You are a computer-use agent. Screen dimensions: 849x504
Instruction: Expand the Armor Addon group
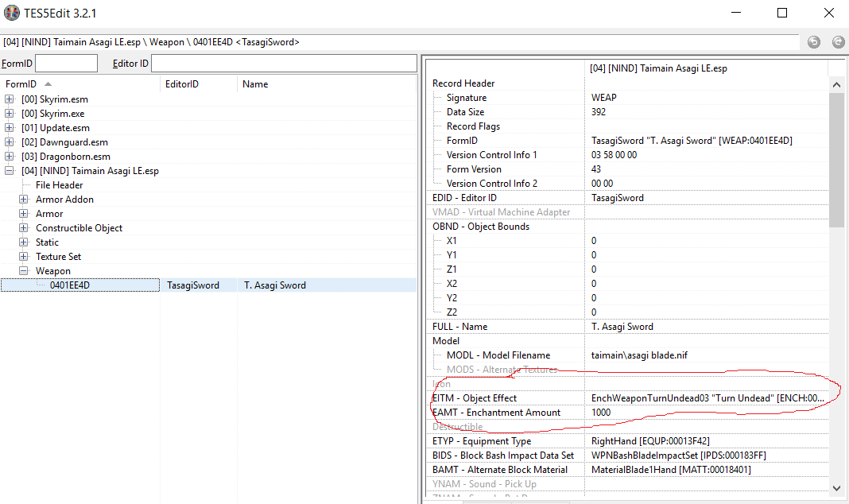[24, 200]
